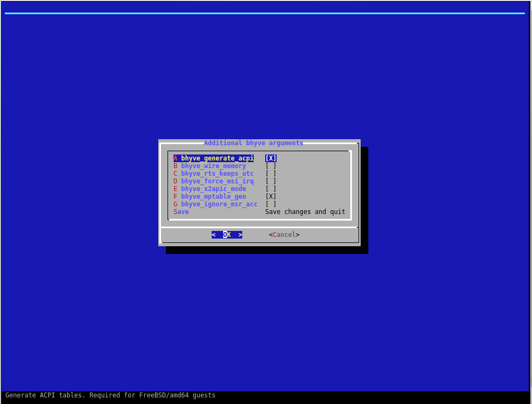The height and width of the screenshot is (404, 532).
Task: Check the bhyve_x2apic_mode box
Action: 271,189
